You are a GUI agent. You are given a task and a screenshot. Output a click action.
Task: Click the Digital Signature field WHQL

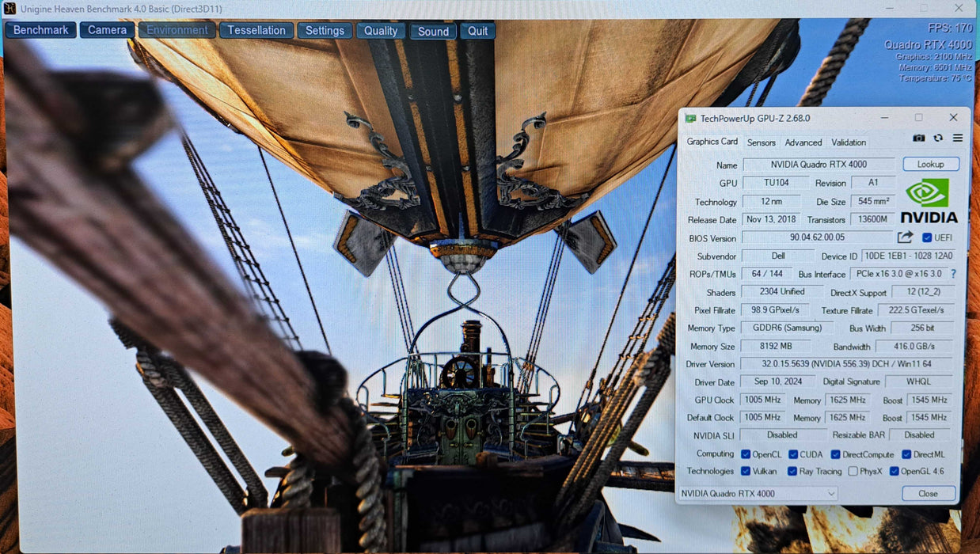click(x=918, y=382)
